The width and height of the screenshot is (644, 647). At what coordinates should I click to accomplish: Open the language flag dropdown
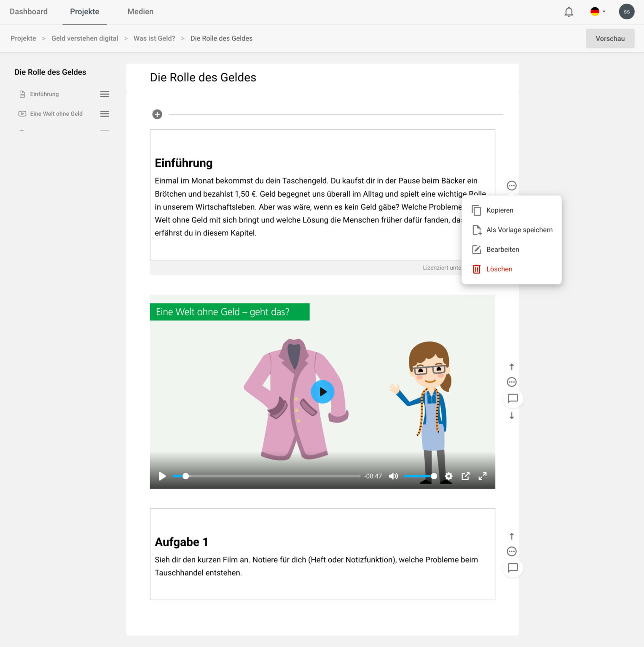click(x=598, y=12)
